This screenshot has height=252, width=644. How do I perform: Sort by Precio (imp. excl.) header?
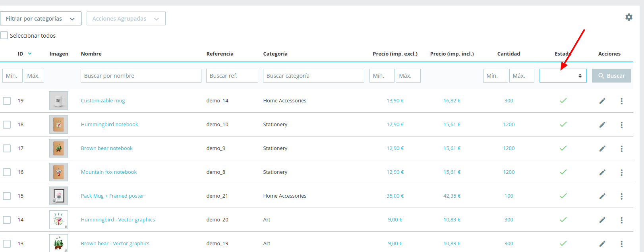click(395, 54)
